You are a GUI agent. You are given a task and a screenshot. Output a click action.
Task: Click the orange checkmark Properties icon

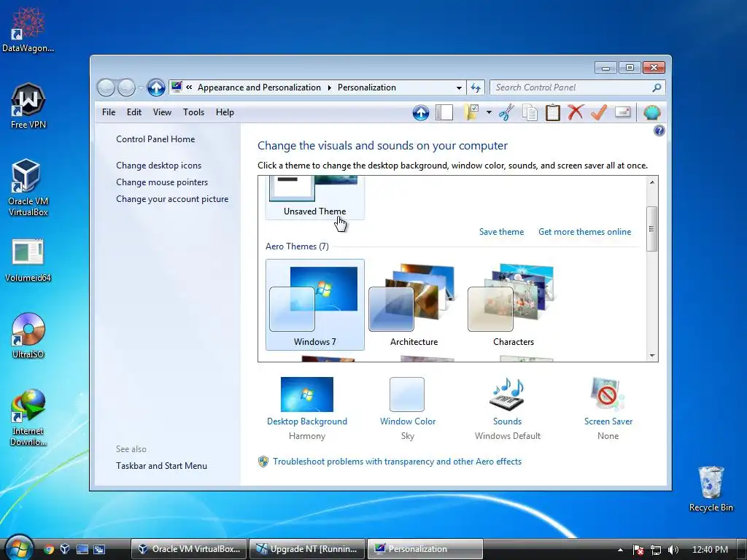[x=599, y=112]
